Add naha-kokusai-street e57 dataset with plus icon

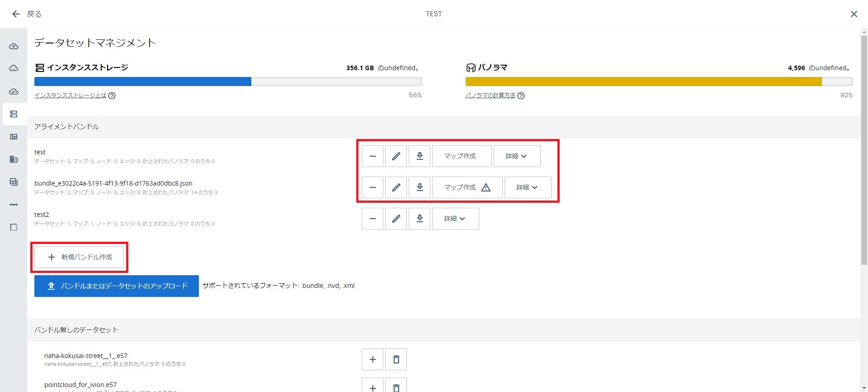373,359
